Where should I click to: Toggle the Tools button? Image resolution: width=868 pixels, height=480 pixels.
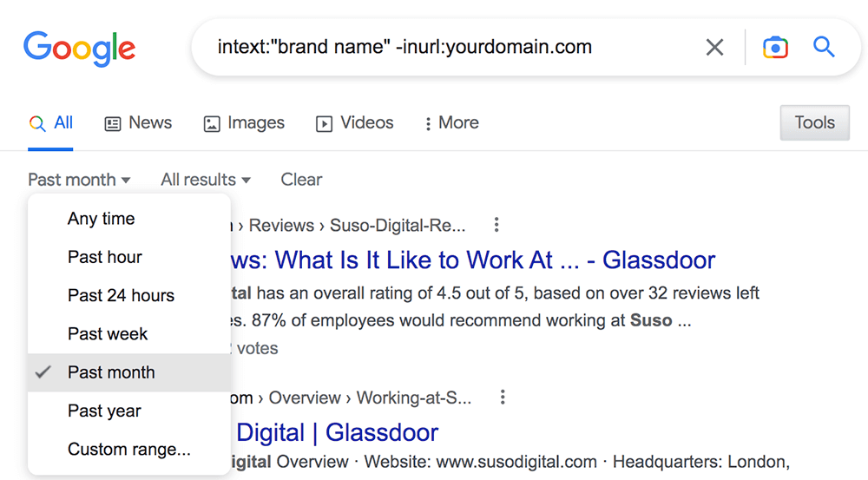[814, 122]
